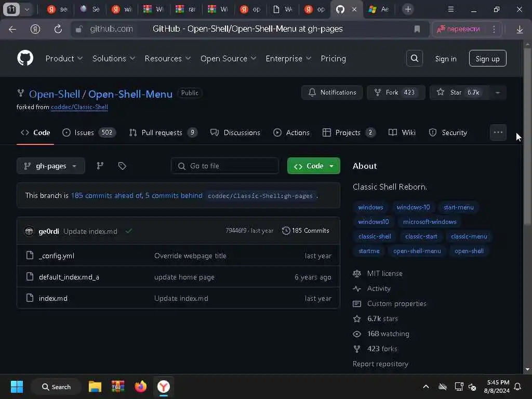Open Yandex home button in toolbar
The height and width of the screenshot is (399, 532).
[35, 29]
